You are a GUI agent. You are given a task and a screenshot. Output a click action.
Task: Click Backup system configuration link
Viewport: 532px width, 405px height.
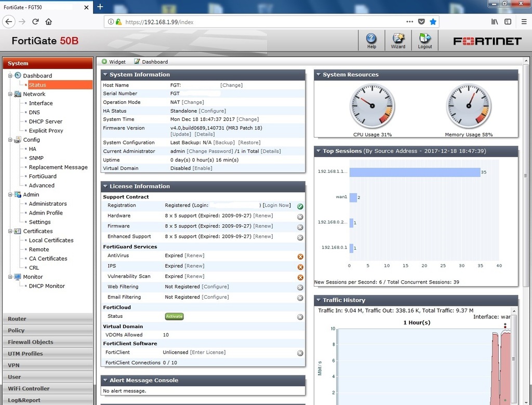tap(224, 142)
